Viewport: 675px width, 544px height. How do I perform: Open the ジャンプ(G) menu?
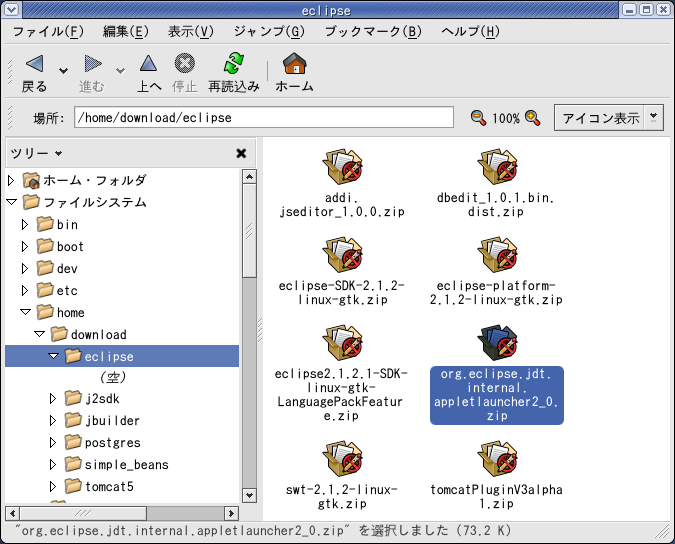pyautogui.click(x=269, y=31)
